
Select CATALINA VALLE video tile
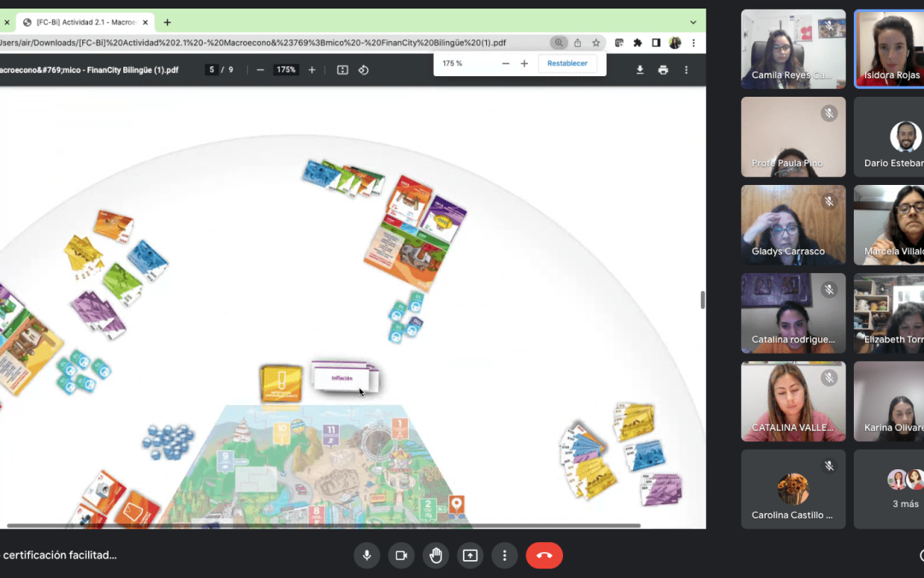pyautogui.click(x=793, y=401)
